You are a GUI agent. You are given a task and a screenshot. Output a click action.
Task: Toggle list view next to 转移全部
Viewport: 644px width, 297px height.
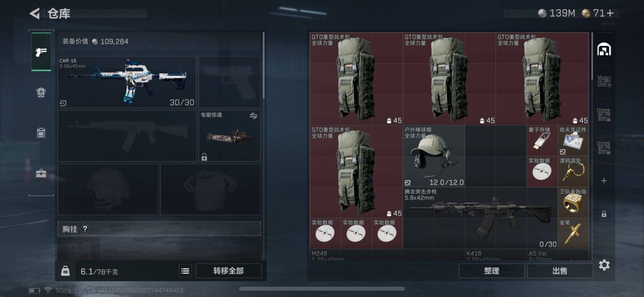pyautogui.click(x=185, y=271)
